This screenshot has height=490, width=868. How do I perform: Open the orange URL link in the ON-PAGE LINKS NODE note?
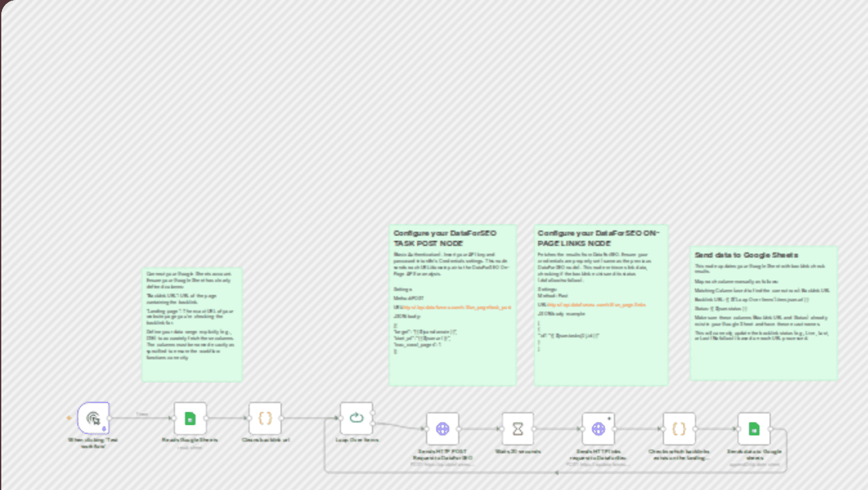point(596,305)
